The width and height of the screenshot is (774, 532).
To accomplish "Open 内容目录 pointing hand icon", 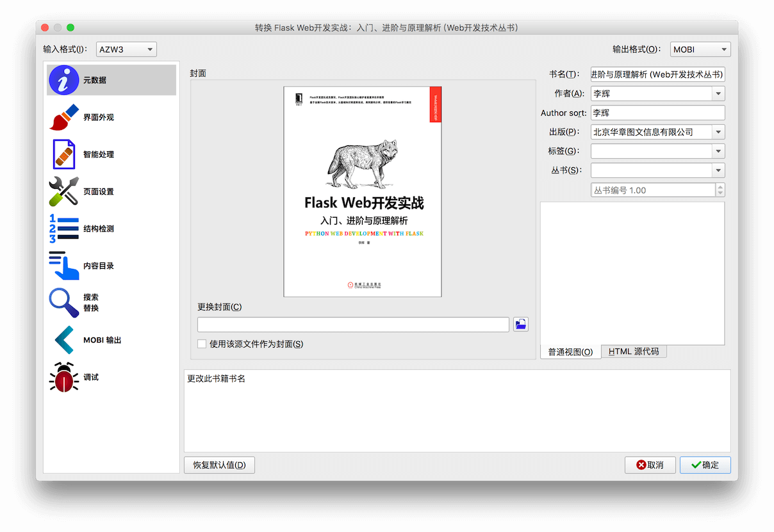I will click(x=64, y=266).
